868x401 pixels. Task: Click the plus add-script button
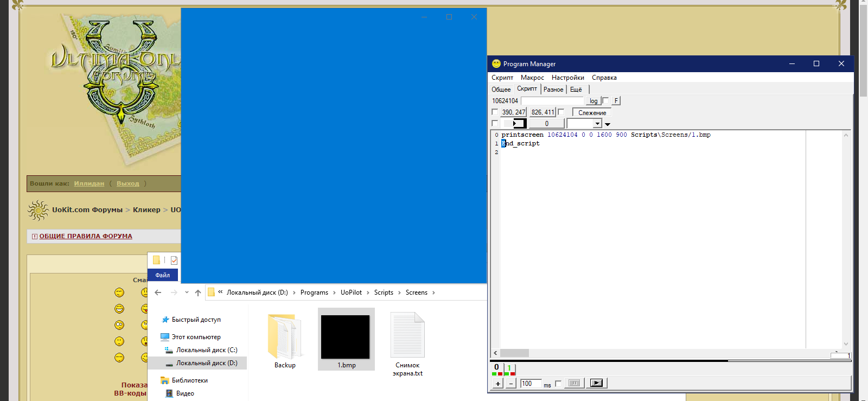tap(497, 383)
